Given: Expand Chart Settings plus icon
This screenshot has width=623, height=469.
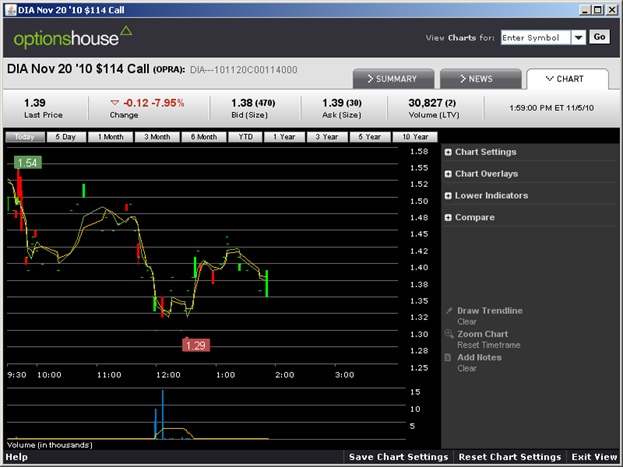Looking at the screenshot, I should coord(448,152).
